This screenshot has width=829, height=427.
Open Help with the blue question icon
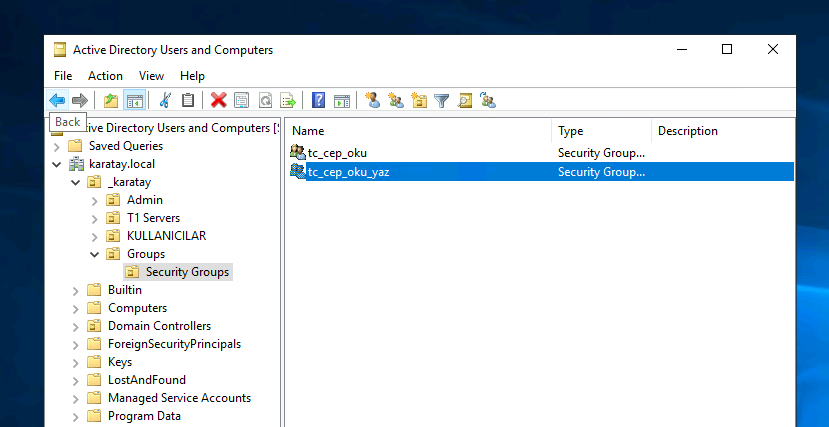point(318,100)
